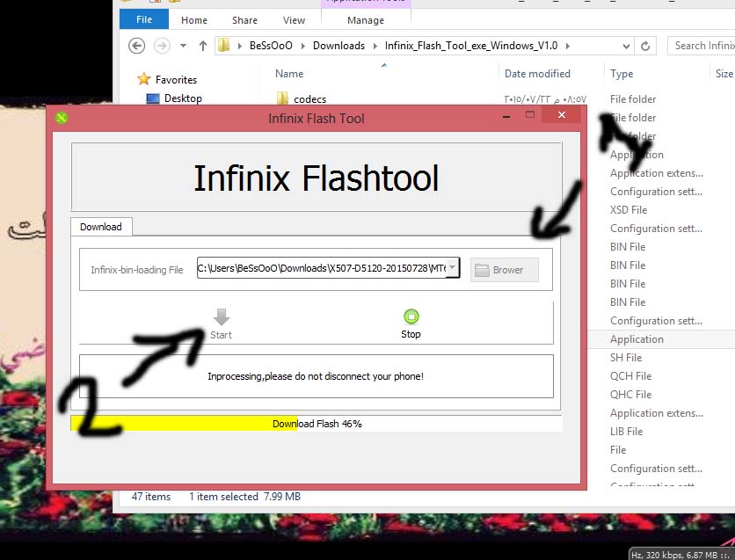Open the View ribbon tab in Explorer
The width and height of the screenshot is (735, 560).
294,20
